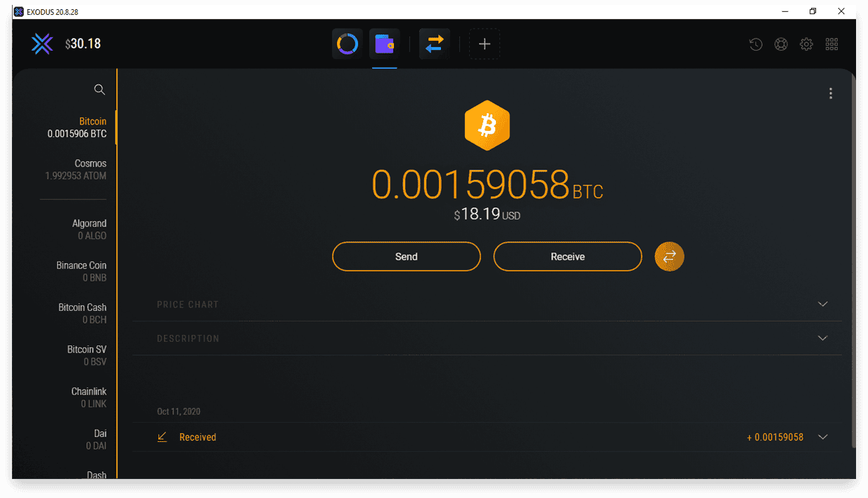
Task: Click the PRICE CHART heading text
Action: pos(188,305)
